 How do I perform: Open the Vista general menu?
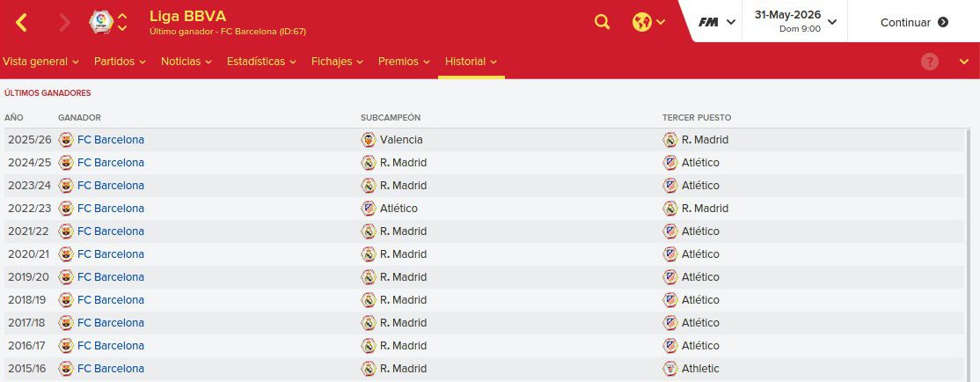tap(40, 62)
